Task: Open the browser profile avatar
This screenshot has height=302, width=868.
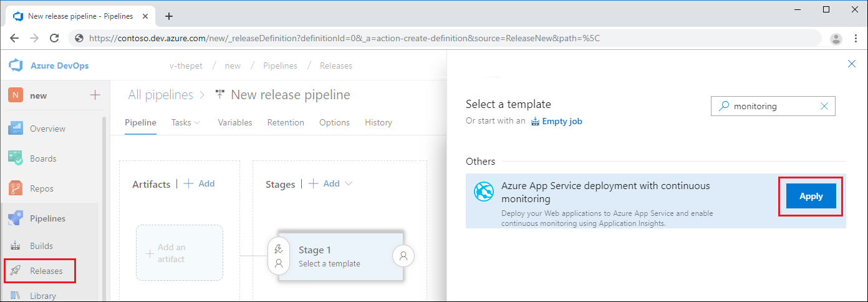Action: (836, 39)
